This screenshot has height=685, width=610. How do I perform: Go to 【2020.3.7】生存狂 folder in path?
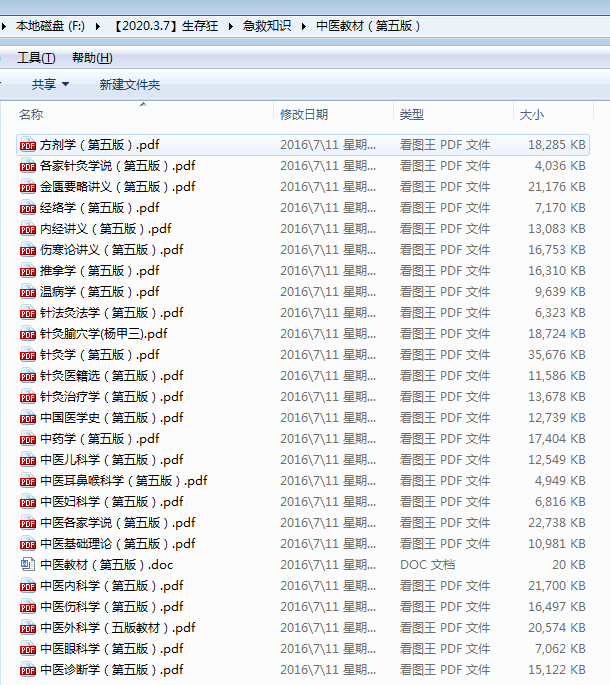164,26
